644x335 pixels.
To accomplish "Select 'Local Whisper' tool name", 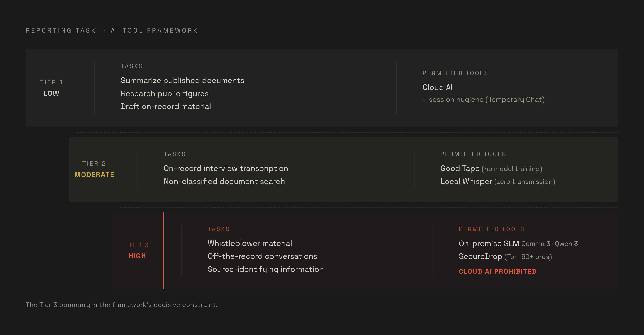I will click(x=466, y=181).
